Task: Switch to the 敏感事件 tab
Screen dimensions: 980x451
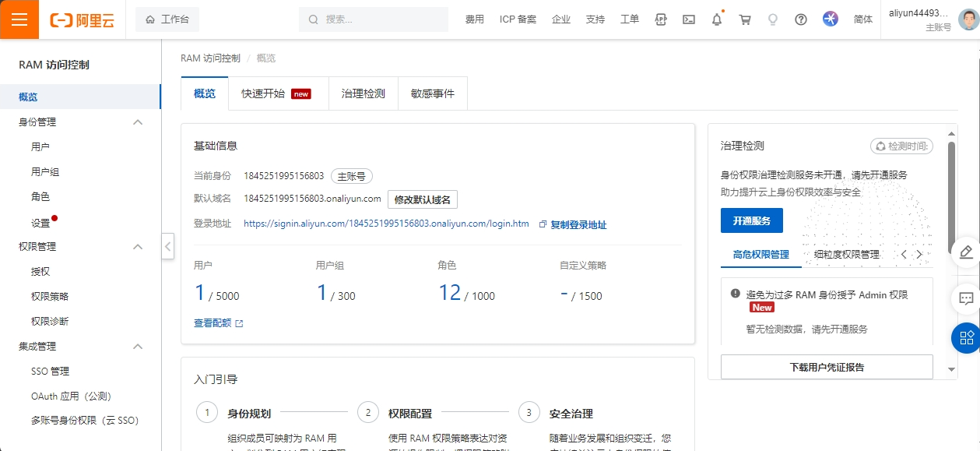Action: tap(432, 93)
